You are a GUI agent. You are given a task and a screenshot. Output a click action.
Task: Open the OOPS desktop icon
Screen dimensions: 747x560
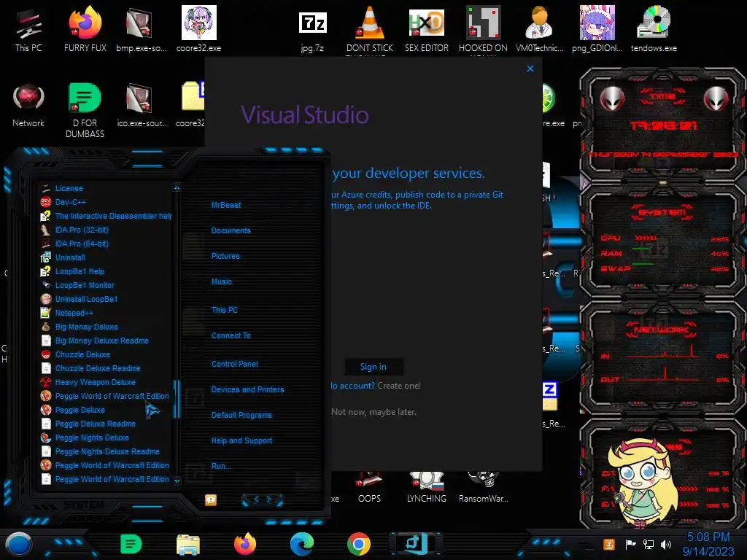click(369, 486)
